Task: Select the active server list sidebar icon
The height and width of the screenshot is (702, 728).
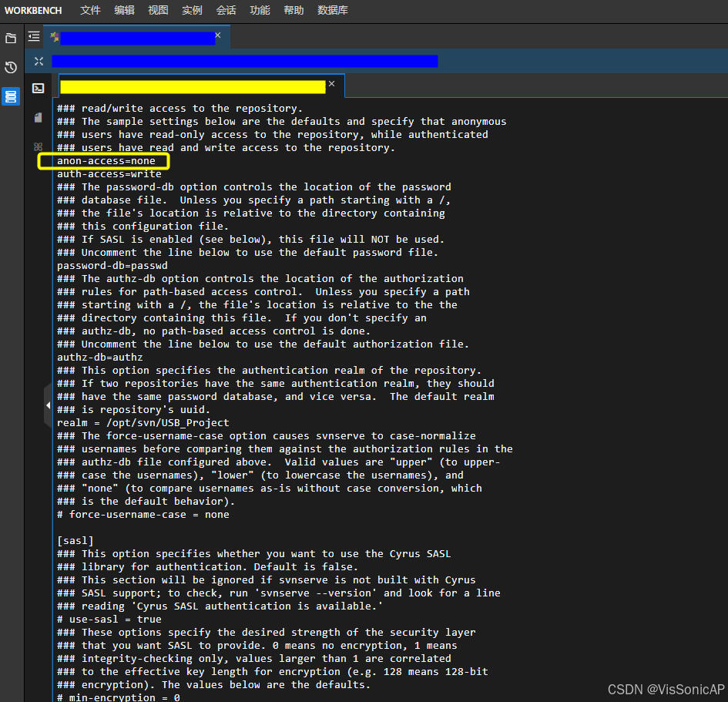Action: pos(11,96)
